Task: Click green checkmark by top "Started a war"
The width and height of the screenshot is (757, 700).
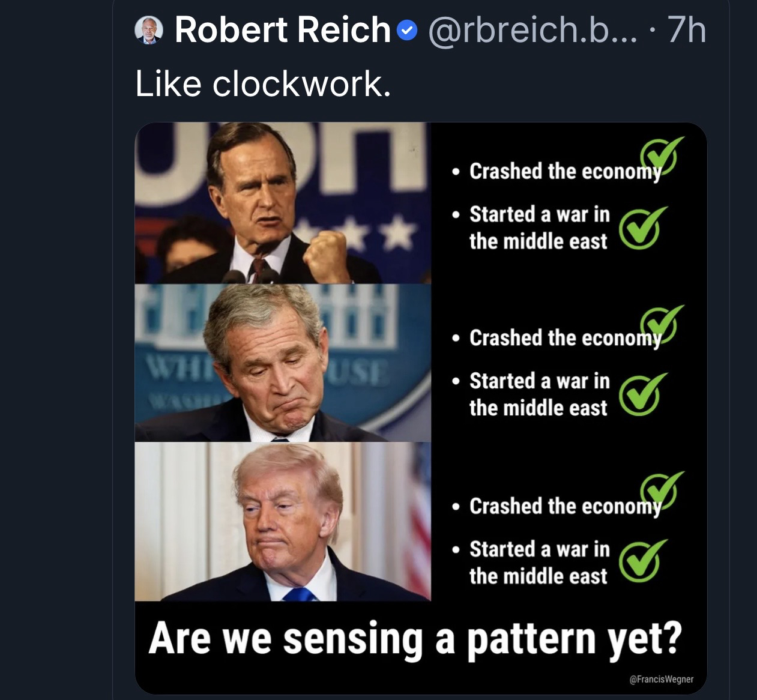Action: (x=641, y=228)
